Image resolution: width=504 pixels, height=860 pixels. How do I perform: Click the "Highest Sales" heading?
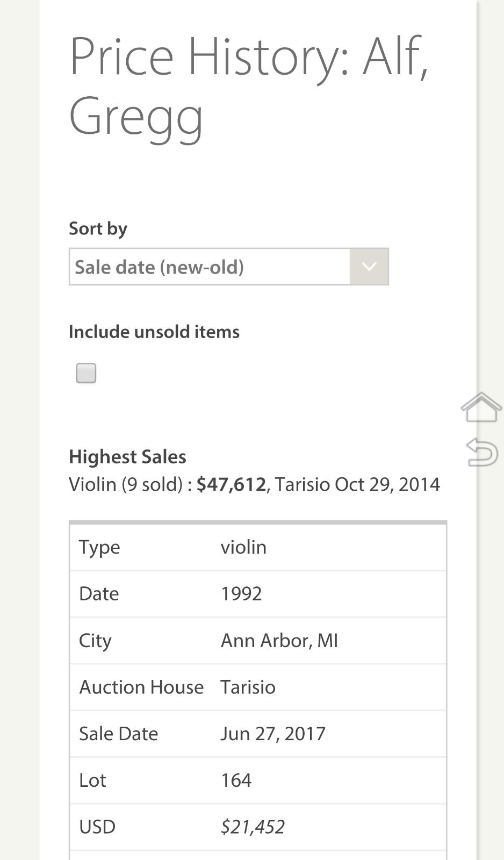point(127,456)
